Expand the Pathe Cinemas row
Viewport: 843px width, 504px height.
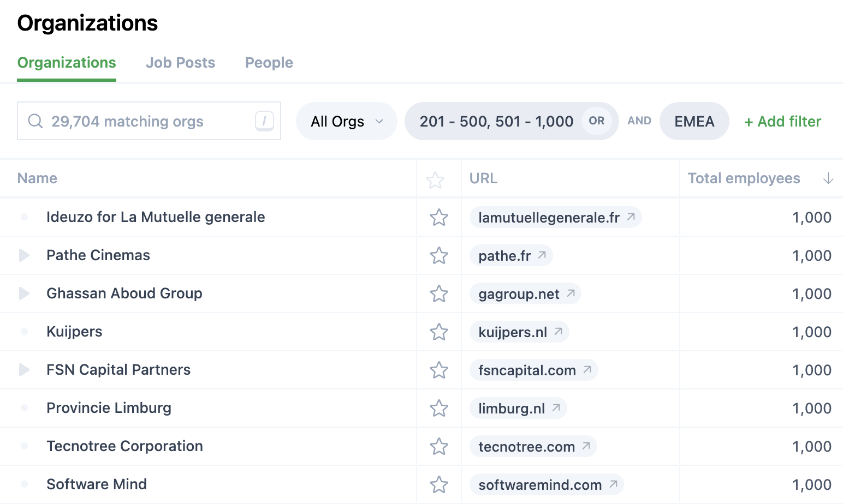tap(24, 255)
